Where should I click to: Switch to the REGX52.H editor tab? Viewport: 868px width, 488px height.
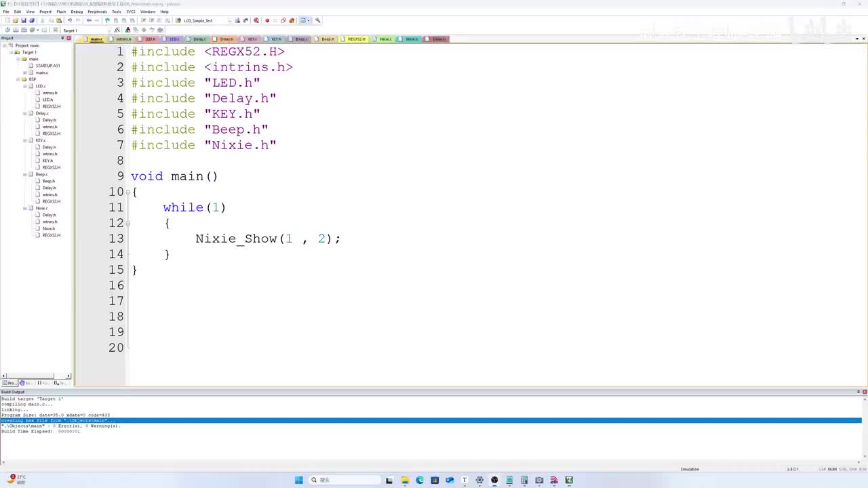tap(355, 39)
